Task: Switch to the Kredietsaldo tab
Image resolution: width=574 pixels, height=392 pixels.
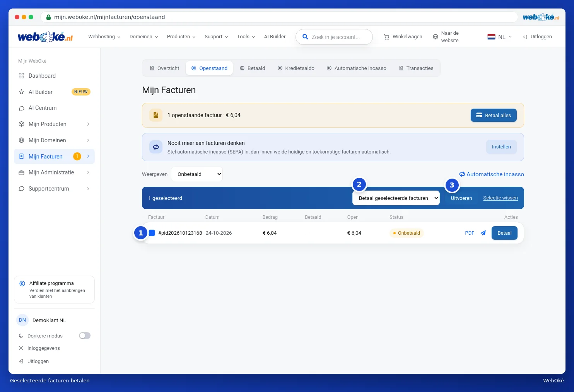Action: click(x=296, y=68)
